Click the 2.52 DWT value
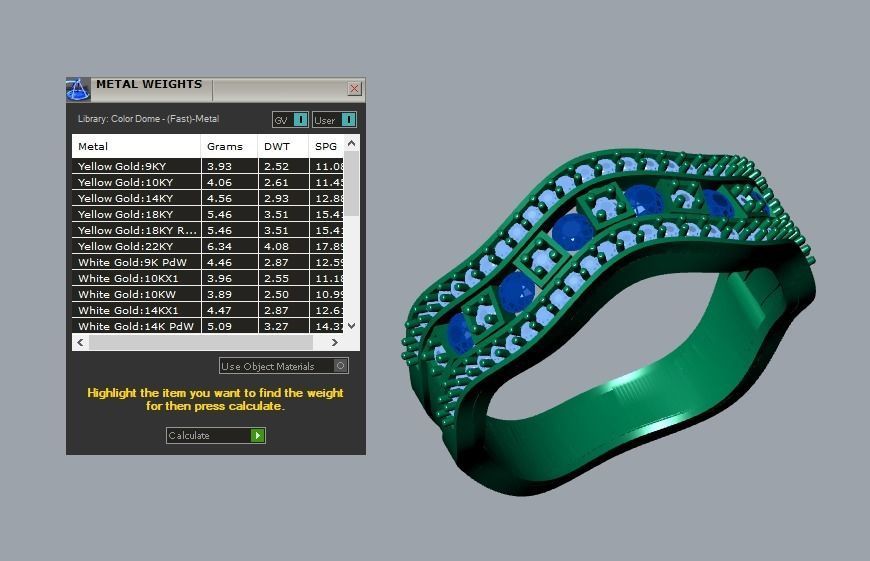Image resolution: width=870 pixels, height=561 pixels. 276,166
